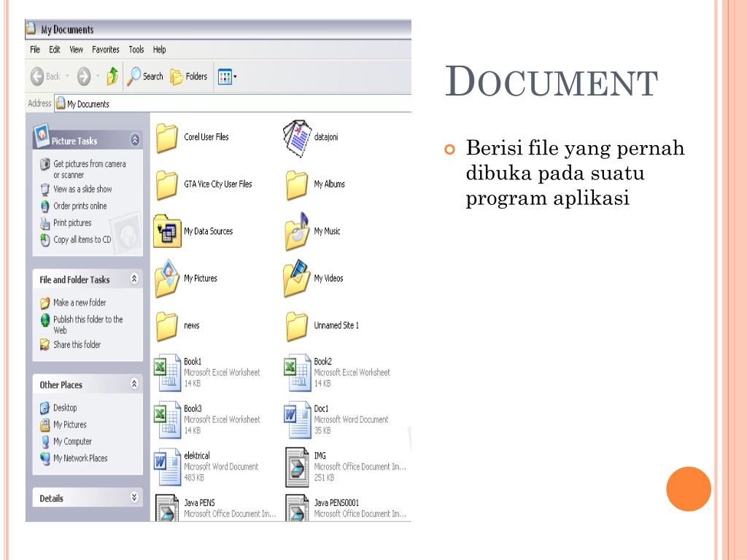
Task: Select the Book1 Excel worksheet icon
Action: click(x=167, y=373)
